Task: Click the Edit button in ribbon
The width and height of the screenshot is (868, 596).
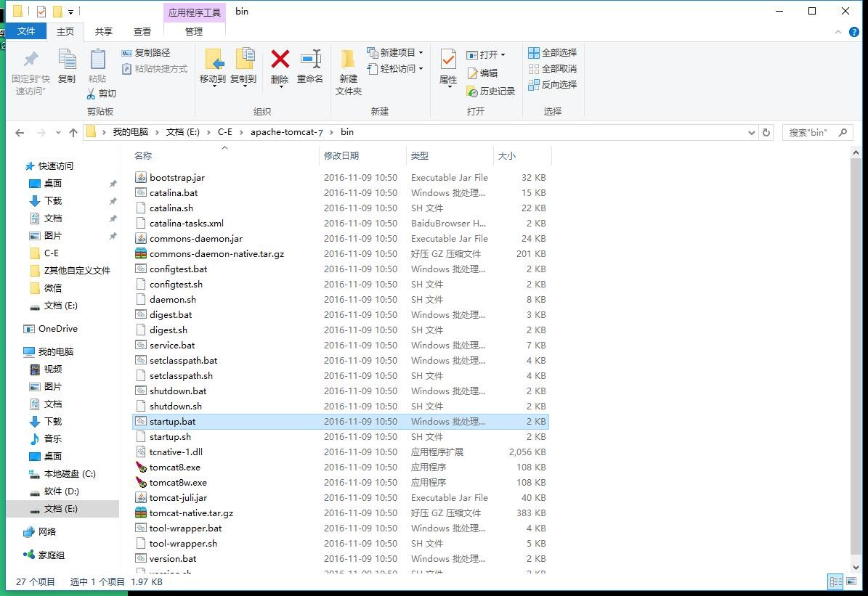Action: 482,73
